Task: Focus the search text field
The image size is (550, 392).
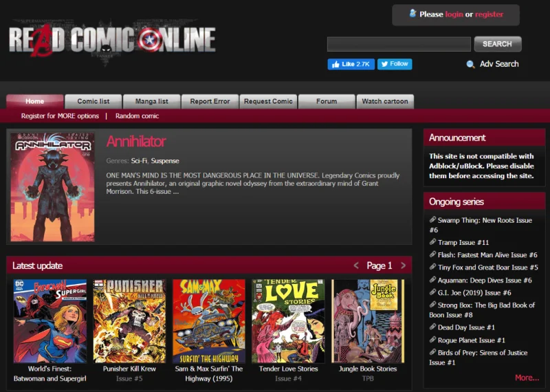Action: coord(399,44)
